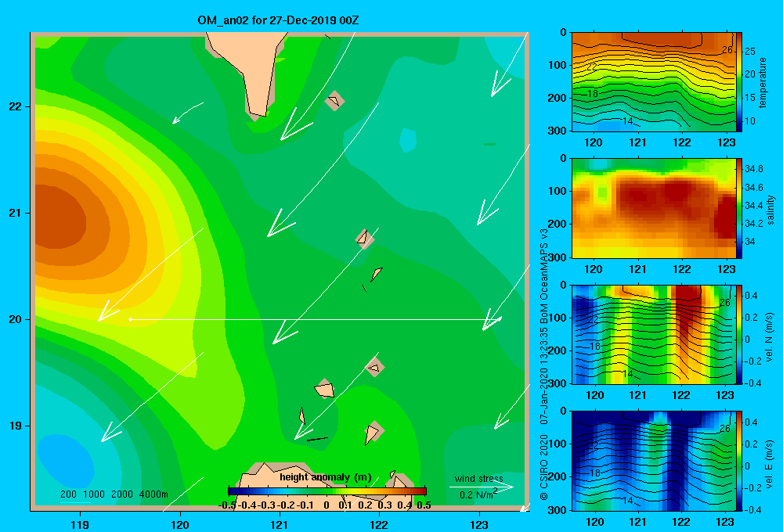The height and width of the screenshot is (532, 783).
Task: Click latitude label 22 on main map
Action: click(16, 107)
